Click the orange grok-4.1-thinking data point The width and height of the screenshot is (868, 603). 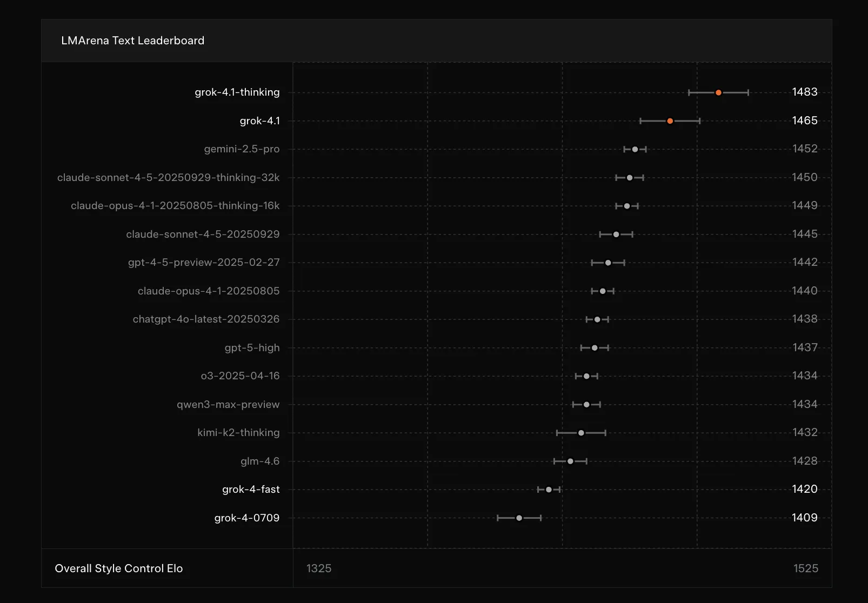(x=718, y=93)
